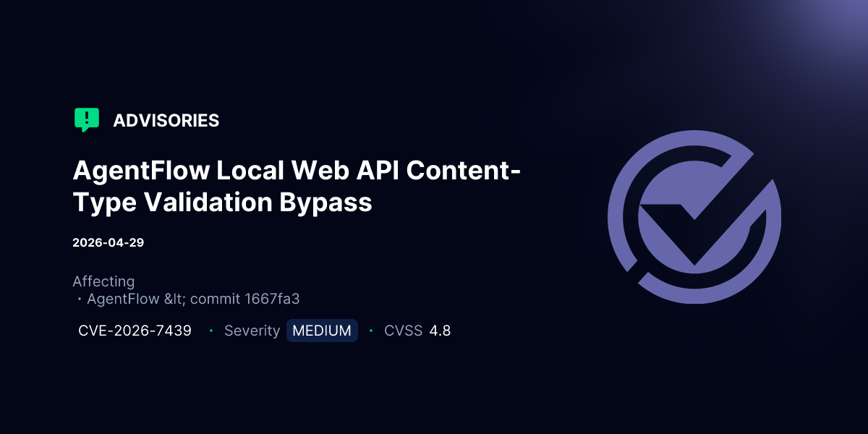
Task: Click the large purple checkmark logo
Action: [x=694, y=217]
